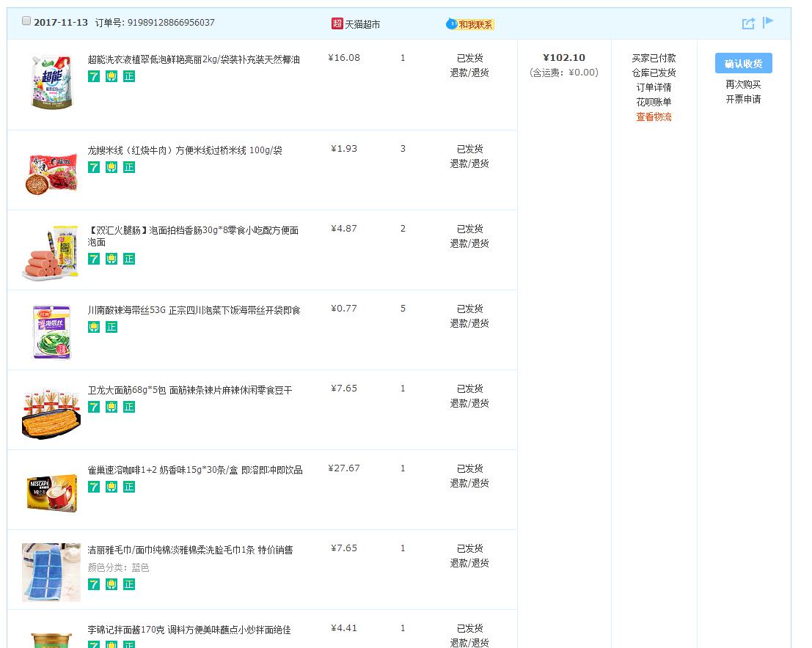The width and height of the screenshot is (812, 648).
Task: Open the 李锦记拌面酱 product title
Action: 189,630
